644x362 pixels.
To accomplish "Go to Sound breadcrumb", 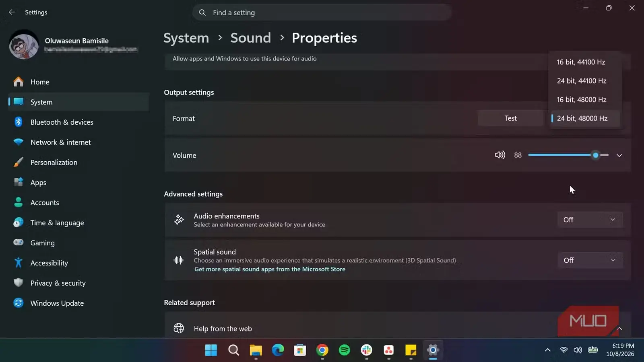I will (251, 38).
